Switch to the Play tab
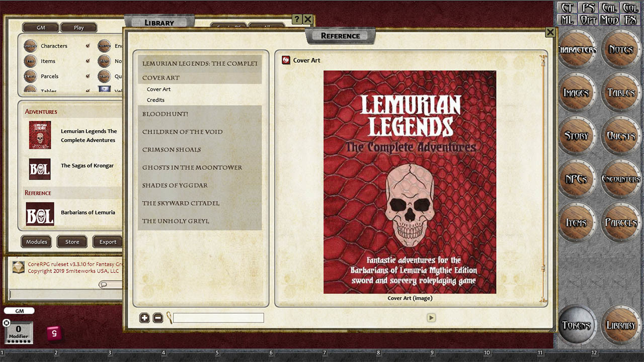This screenshot has width=644, height=362. pos(79,27)
